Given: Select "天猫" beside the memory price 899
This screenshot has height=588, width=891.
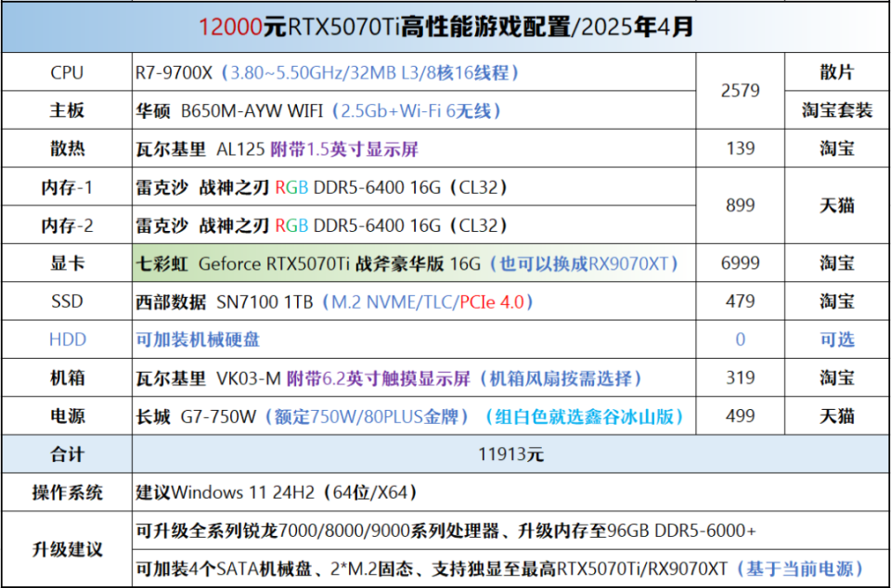Looking at the screenshot, I should coord(837,206).
